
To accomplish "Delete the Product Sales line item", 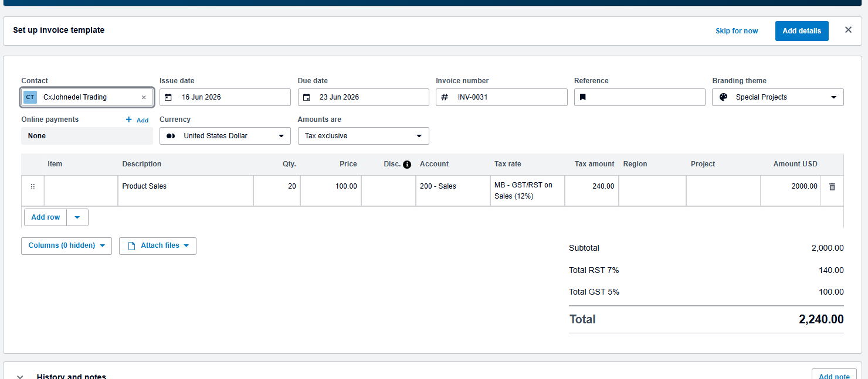I will click(x=832, y=187).
